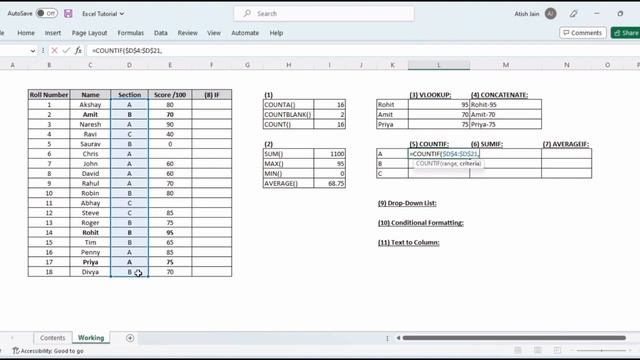This screenshot has height=360, width=640.
Task: Add a new sheet with plus icon
Action: (130, 338)
